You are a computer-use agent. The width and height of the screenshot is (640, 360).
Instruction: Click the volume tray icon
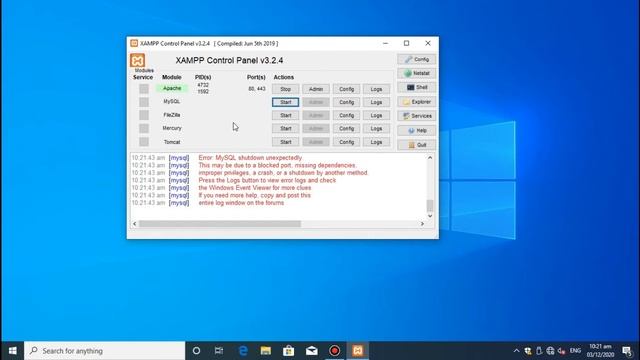pyautogui.click(x=562, y=351)
